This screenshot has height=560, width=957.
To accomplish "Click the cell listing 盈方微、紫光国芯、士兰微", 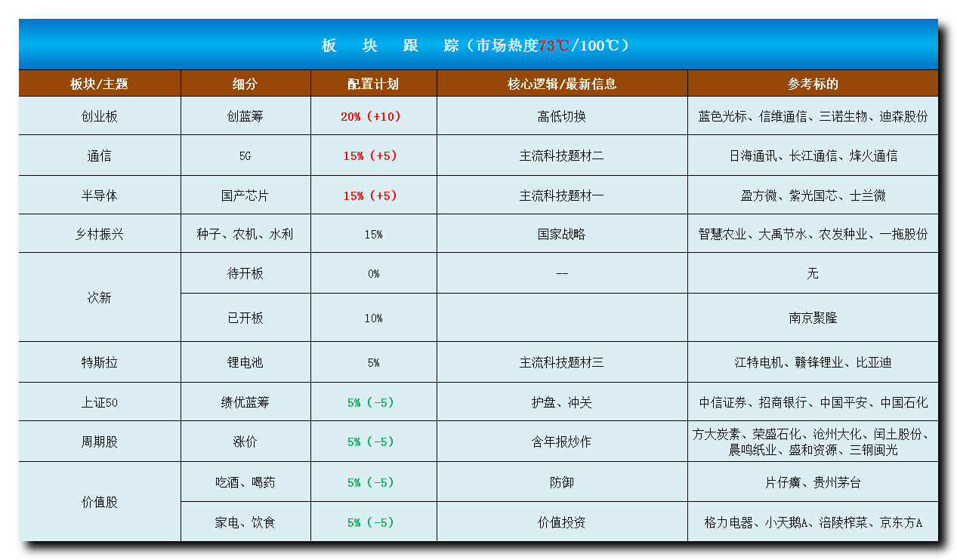I will [x=813, y=195].
